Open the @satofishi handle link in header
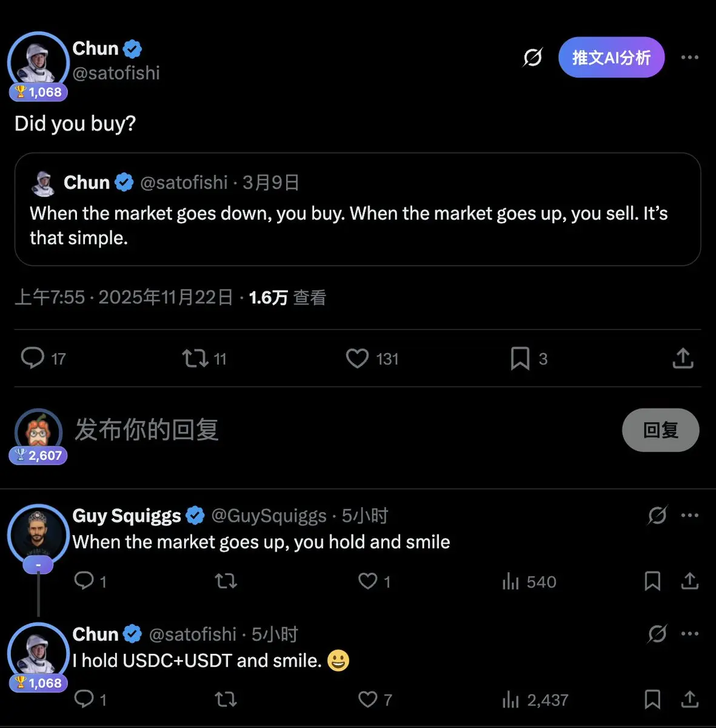716x728 pixels. click(116, 73)
